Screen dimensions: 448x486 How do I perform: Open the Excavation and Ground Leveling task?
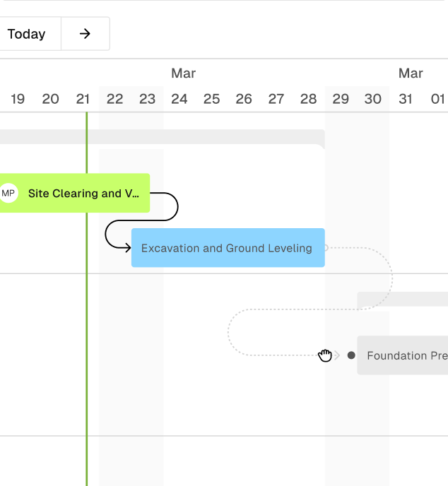[228, 248]
